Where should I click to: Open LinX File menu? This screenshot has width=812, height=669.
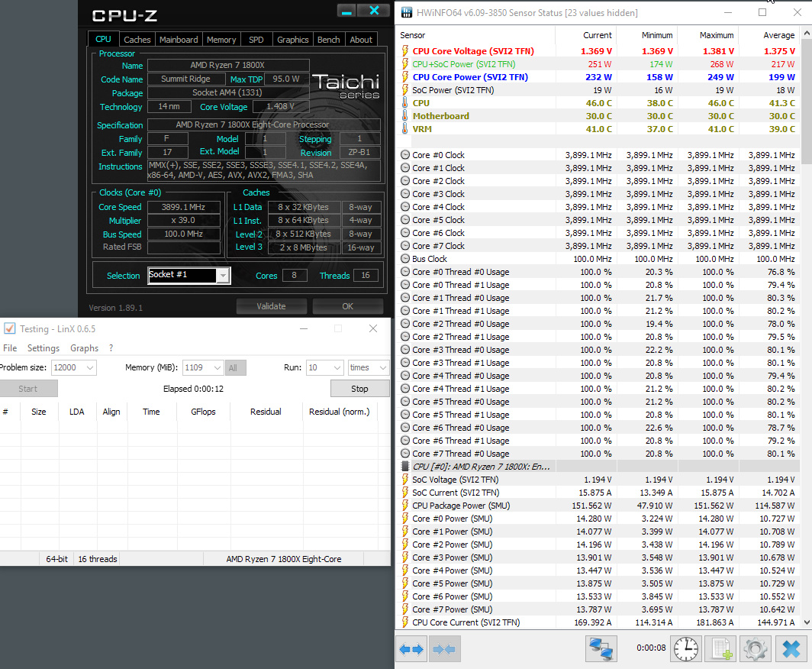pos(10,347)
